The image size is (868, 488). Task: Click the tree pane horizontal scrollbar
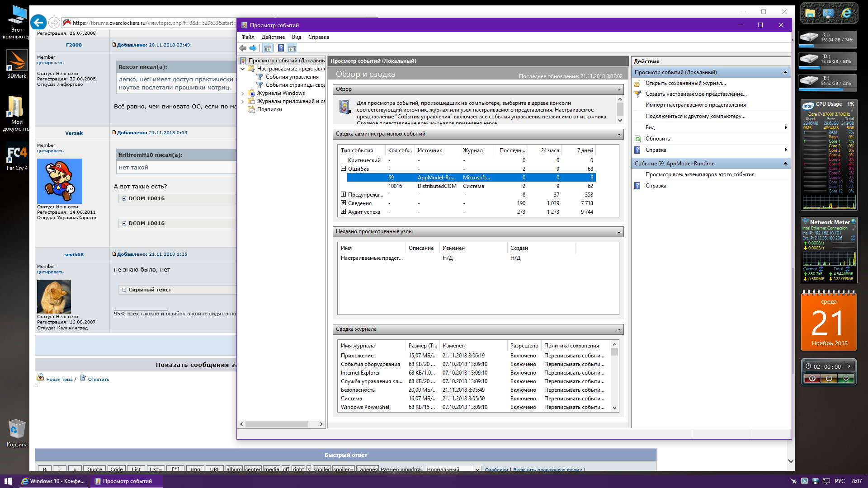click(277, 424)
